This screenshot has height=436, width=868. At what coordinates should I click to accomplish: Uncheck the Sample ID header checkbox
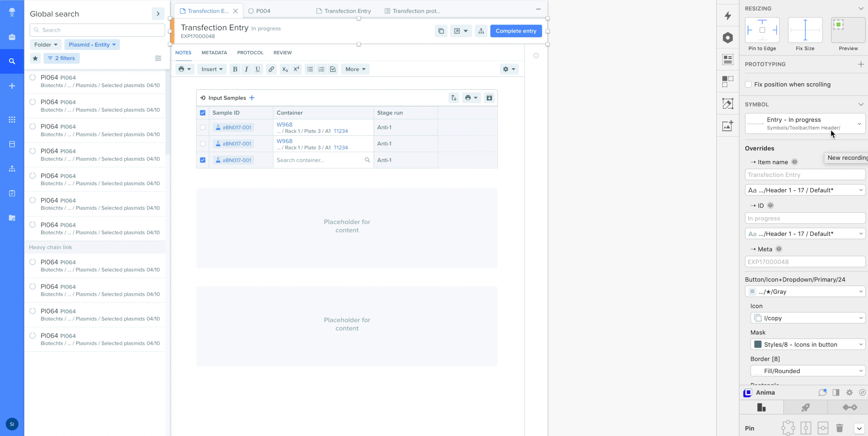(x=203, y=113)
